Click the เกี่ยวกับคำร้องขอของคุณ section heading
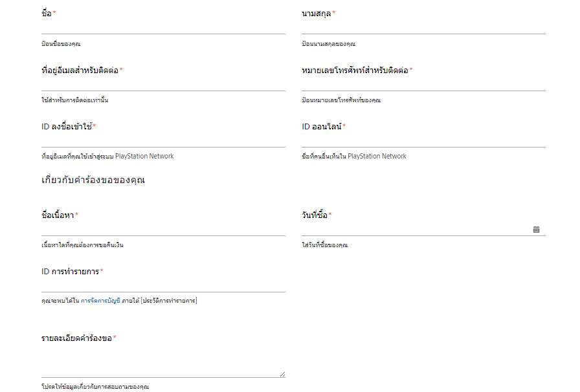This screenshot has height=392, width=580. coord(93,180)
